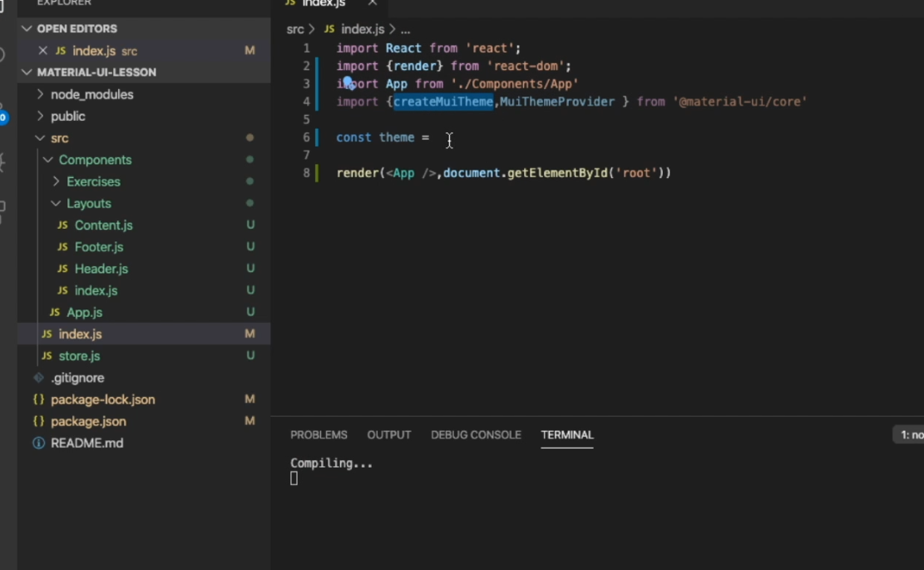Viewport: 924px width, 570px height.
Task: Open the terminal shell selector dropdown
Action: (x=912, y=434)
